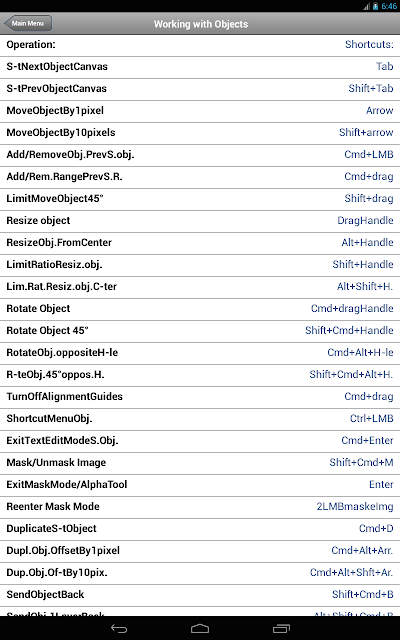Tap signal strength icon in status bar
The image size is (400, 640).
point(367,7)
